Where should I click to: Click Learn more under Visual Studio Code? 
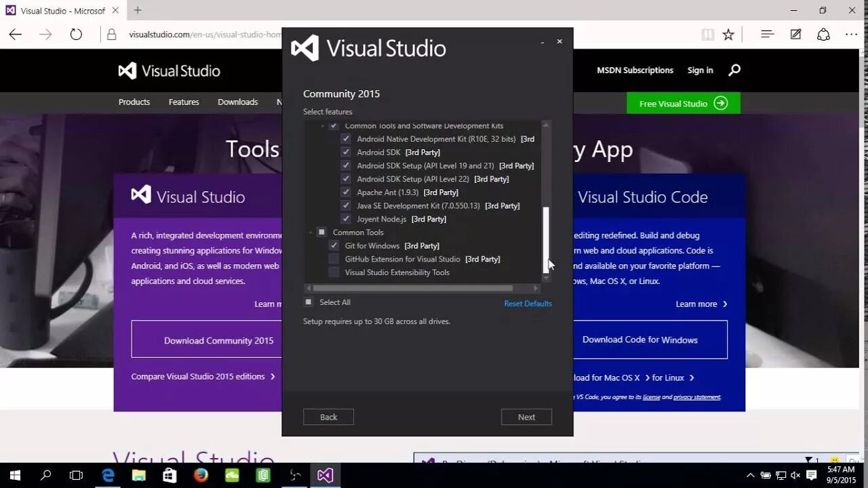[702, 304]
